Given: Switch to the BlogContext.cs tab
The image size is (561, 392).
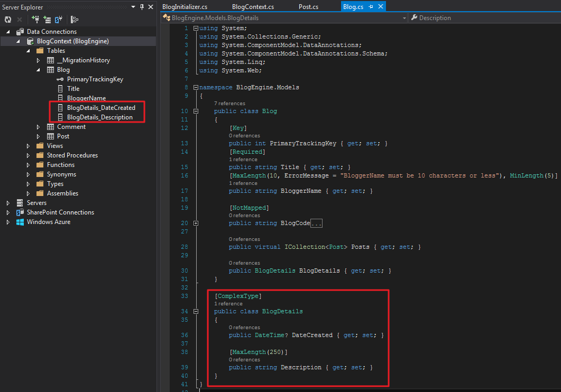Looking at the screenshot, I should coord(253,7).
